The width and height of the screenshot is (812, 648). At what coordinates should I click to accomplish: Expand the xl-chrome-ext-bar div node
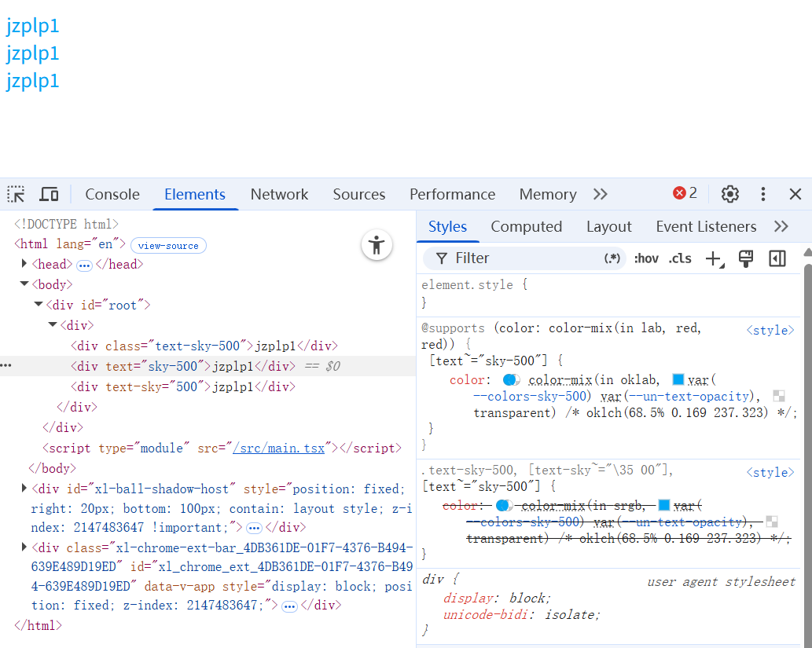click(x=24, y=547)
